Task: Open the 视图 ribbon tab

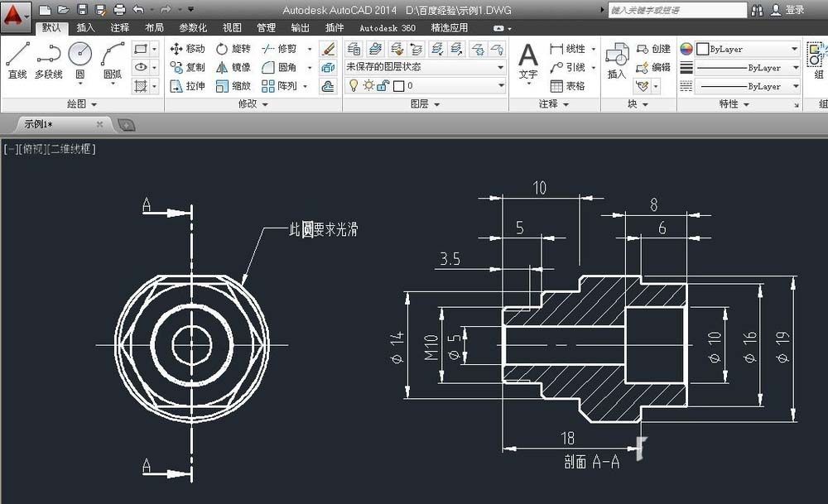Action: [232, 27]
